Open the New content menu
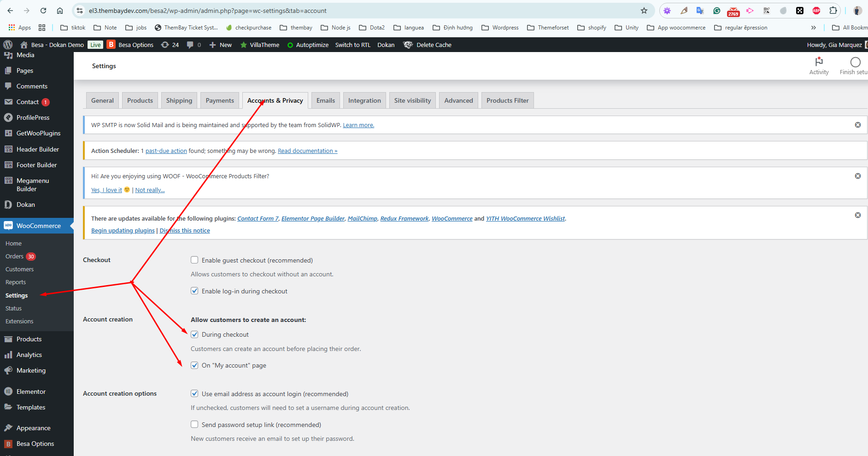 point(221,45)
